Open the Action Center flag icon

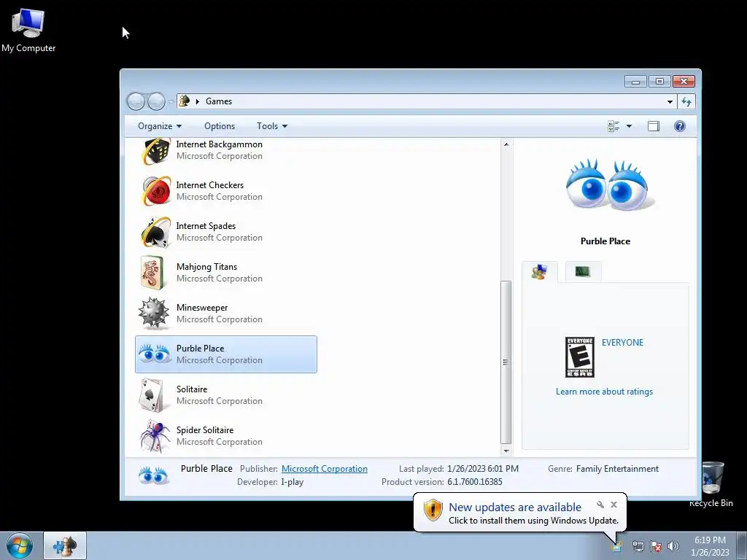pyautogui.click(x=656, y=546)
